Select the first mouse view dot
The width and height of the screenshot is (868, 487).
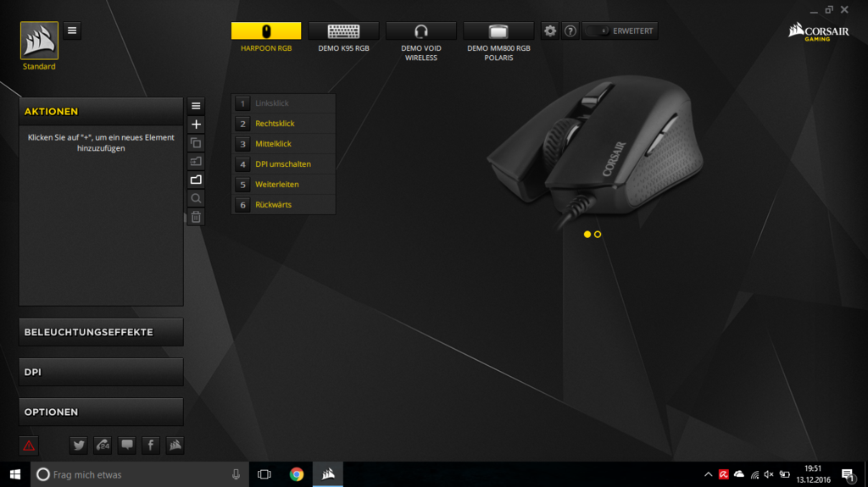[587, 235]
